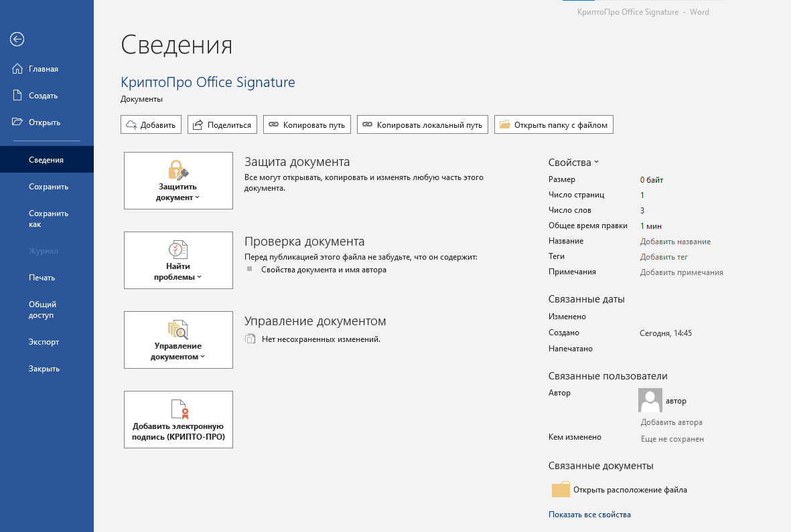Viewport: 791px width, 532px height.
Task: Click the Добавить название field
Action: pos(675,242)
